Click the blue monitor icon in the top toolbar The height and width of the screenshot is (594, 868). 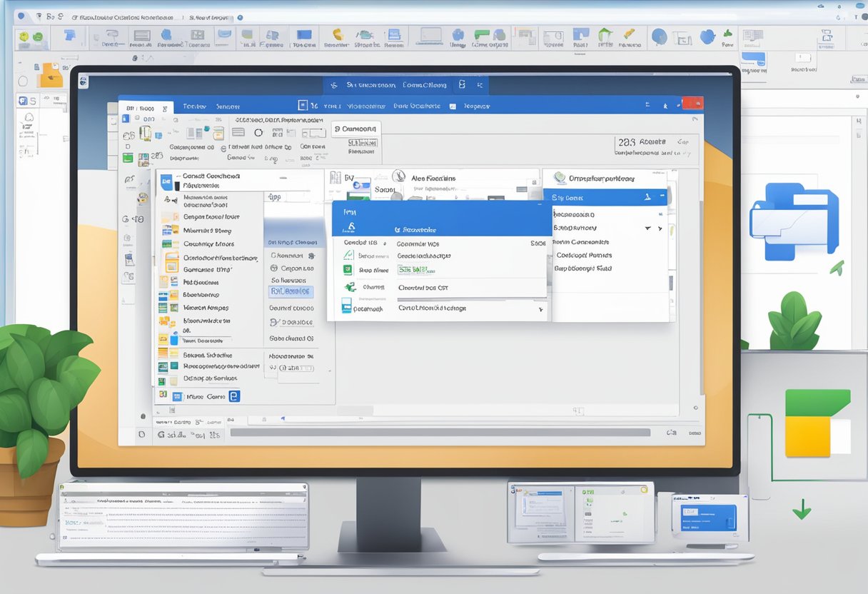[x=303, y=34]
